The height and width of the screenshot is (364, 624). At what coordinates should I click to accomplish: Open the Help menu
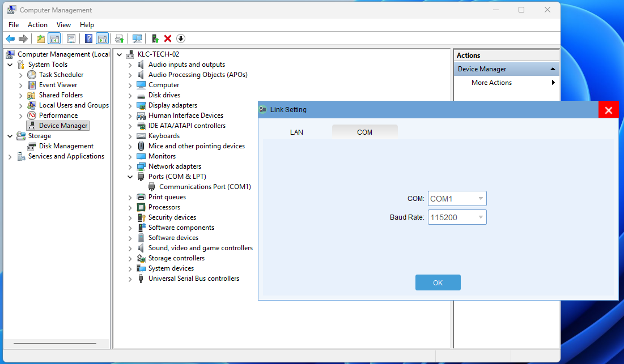[x=87, y=25]
